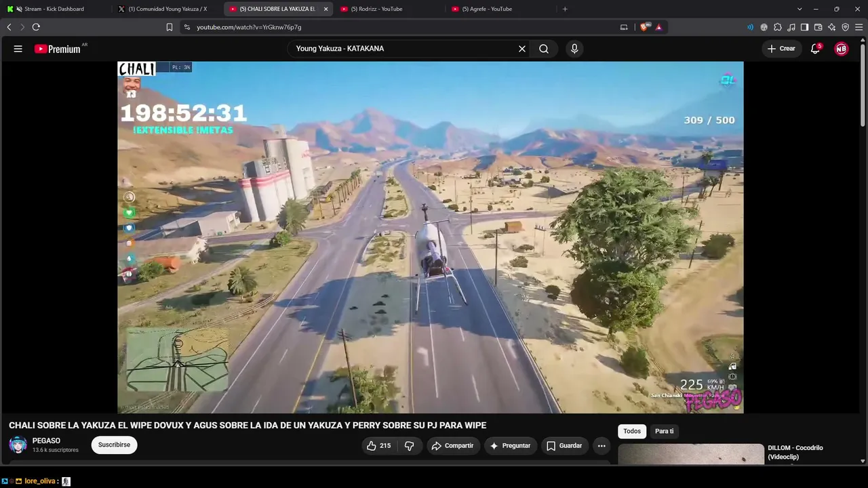The width and height of the screenshot is (868, 488).
Task: Open DILLOM - Cocodrilo video thumbnail
Action: point(691,454)
